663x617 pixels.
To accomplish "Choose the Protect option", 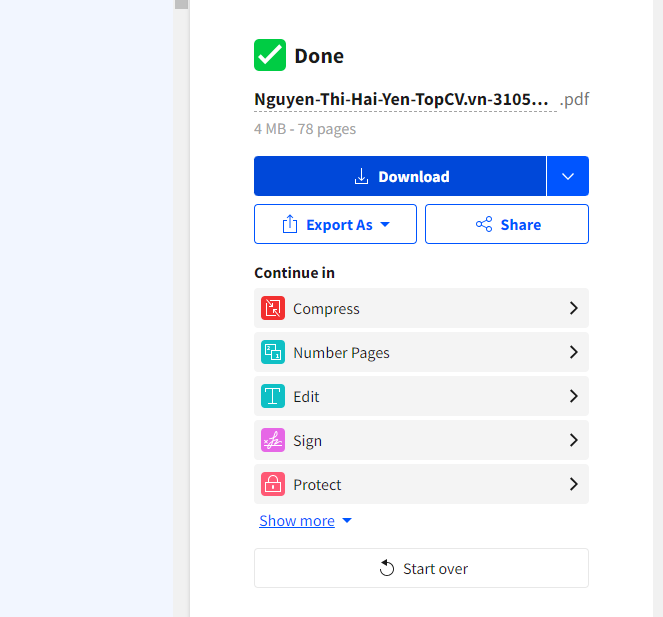I will (421, 484).
